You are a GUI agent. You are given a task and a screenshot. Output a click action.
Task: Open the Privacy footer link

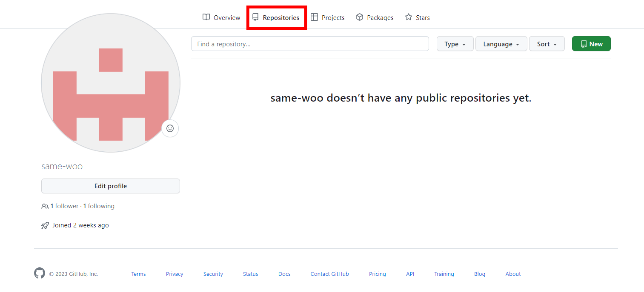click(x=175, y=274)
